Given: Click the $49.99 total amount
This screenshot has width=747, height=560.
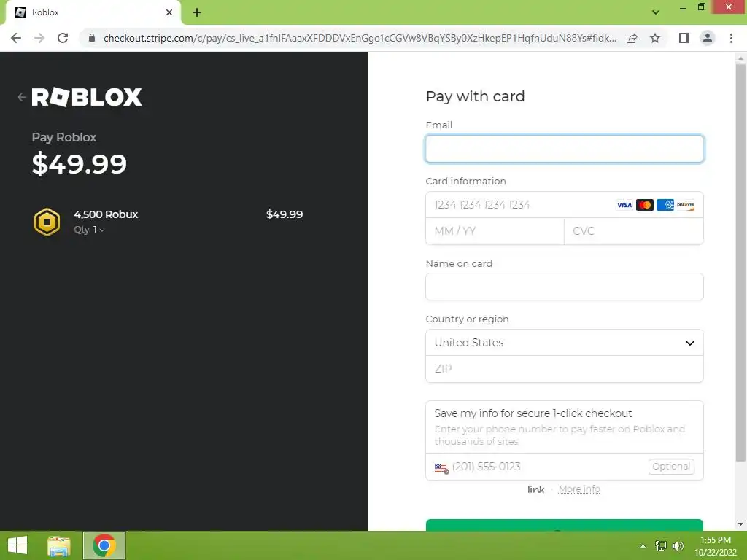Looking at the screenshot, I should coord(79,164).
